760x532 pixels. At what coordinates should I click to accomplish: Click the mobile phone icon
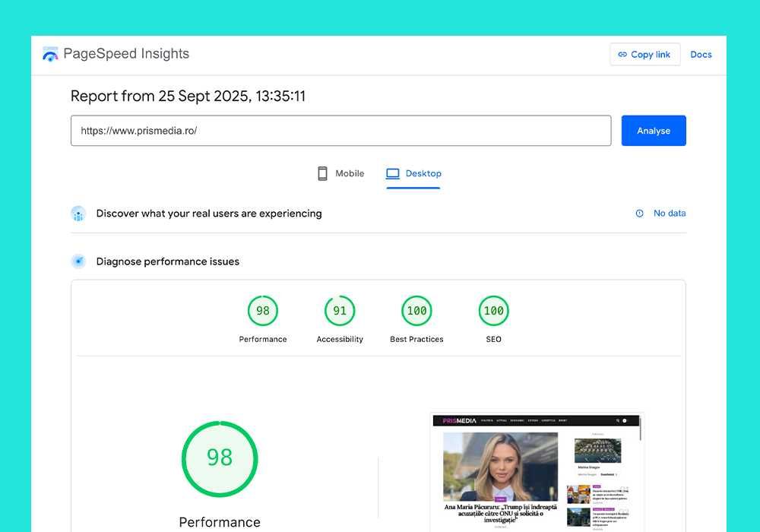pos(322,173)
